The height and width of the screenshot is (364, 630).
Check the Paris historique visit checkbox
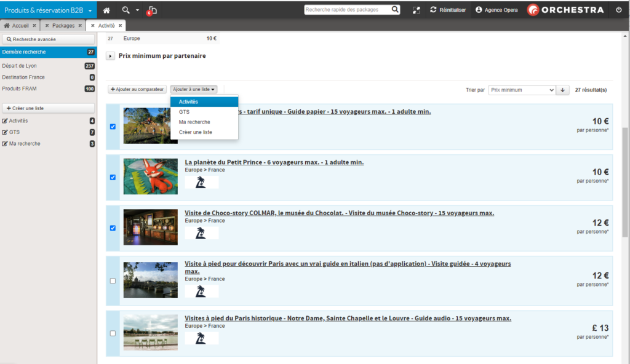[x=113, y=333]
